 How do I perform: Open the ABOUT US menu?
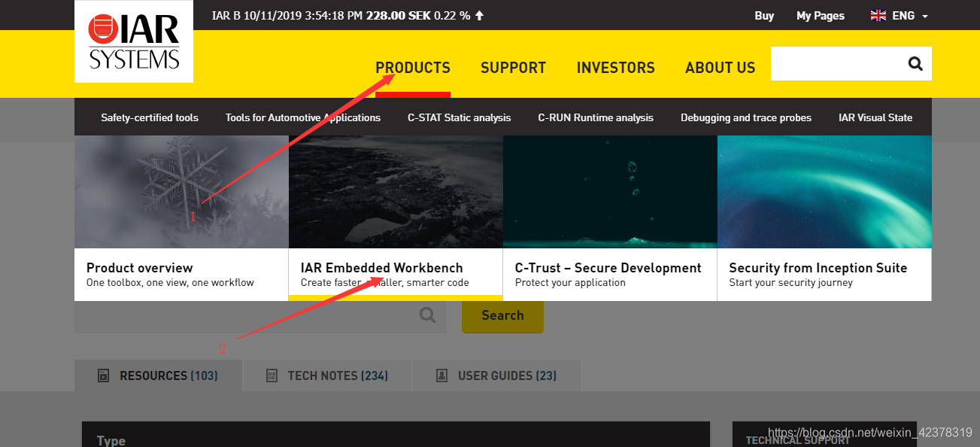tap(720, 68)
